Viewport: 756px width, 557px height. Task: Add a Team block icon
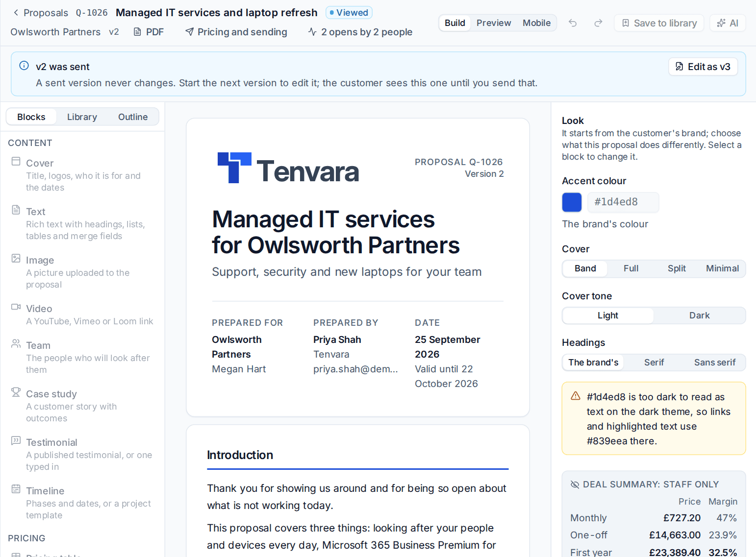point(16,344)
